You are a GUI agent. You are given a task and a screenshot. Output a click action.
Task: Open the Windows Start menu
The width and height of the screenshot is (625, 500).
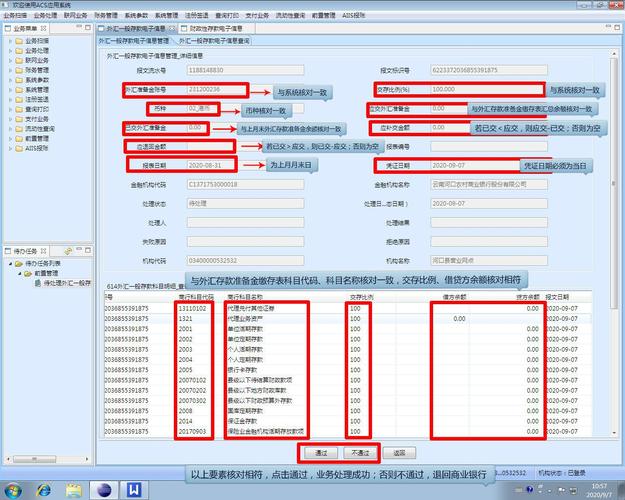[x=12, y=490]
